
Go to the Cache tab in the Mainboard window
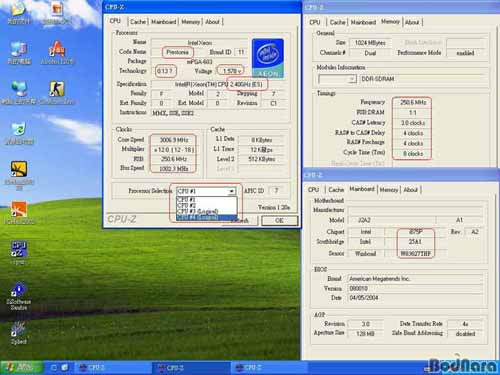tap(336, 190)
